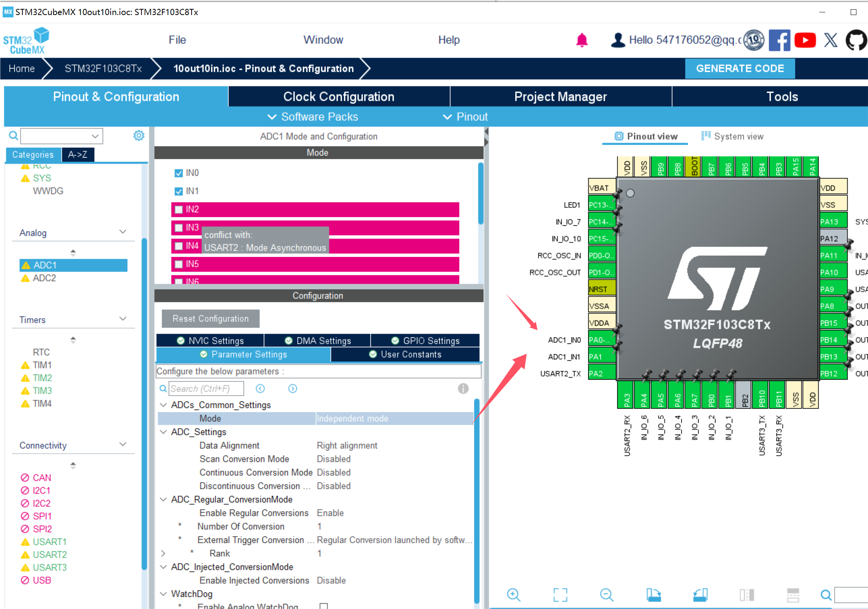Open NVIC Settings tab

click(x=210, y=341)
